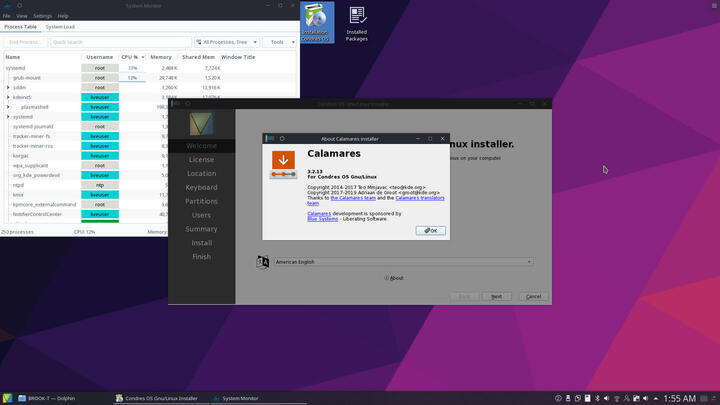Sort by Memory column header
Image resolution: width=720 pixels, height=405 pixels.
click(x=161, y=57)
